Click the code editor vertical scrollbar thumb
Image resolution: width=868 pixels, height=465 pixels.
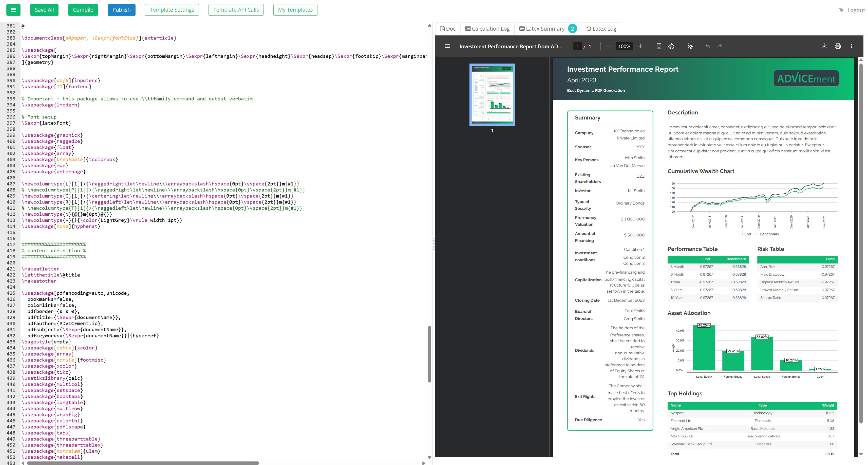point(429,354)
